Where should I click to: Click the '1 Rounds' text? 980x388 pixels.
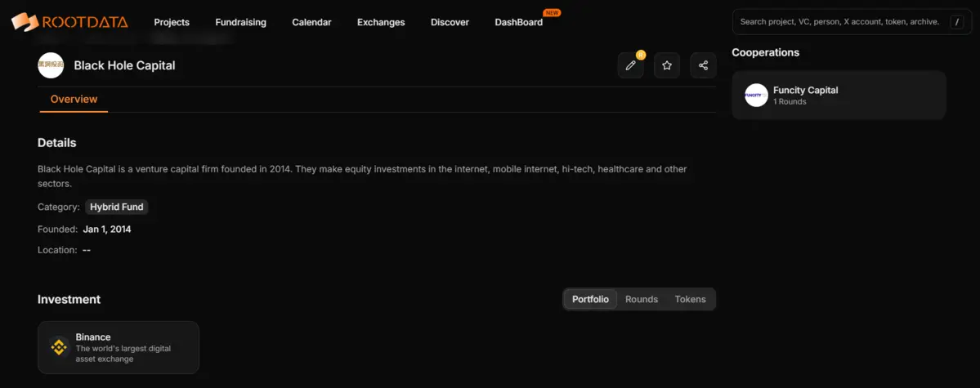(790, 102)
